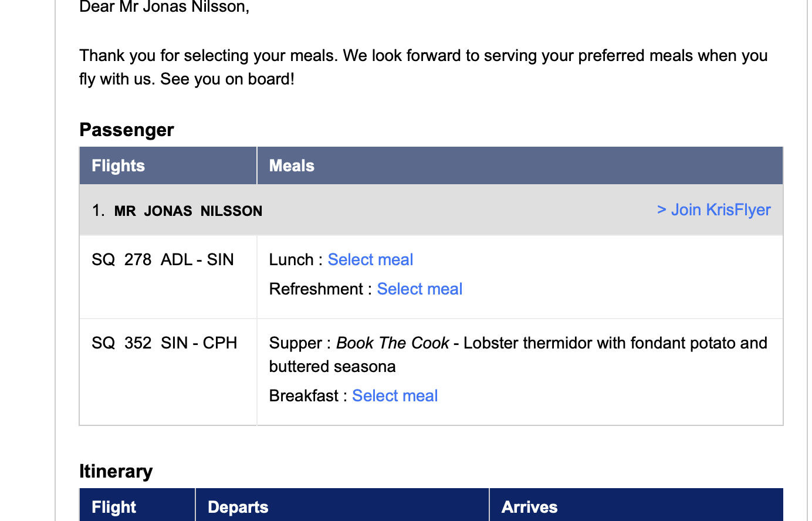Click Select meal link for Lunch
Viewport: 812px width, 521px height.
coord(370,259)
